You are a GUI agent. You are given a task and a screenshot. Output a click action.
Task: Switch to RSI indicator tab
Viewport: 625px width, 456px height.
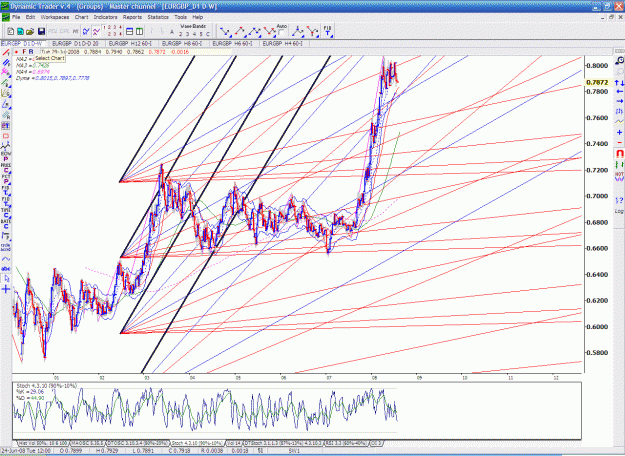pyautogui.click(x=346, y=443)
